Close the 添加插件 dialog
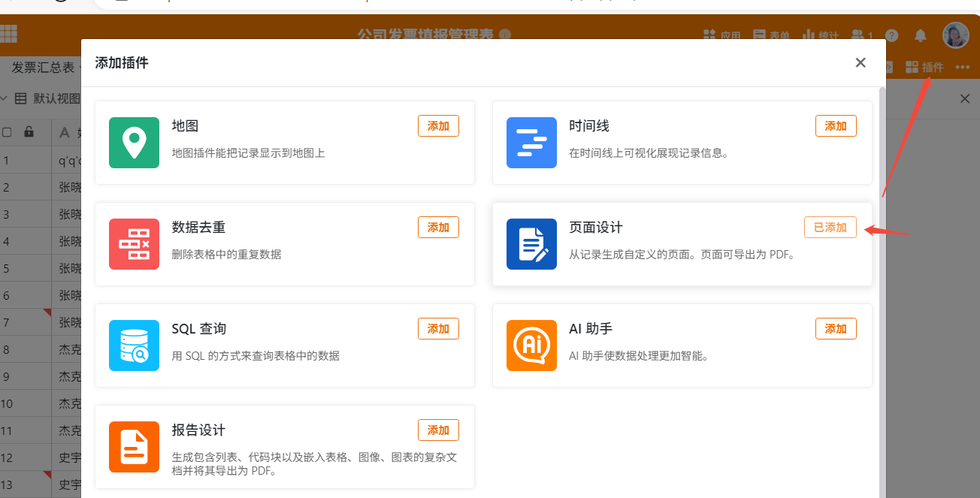 point(861,63)
